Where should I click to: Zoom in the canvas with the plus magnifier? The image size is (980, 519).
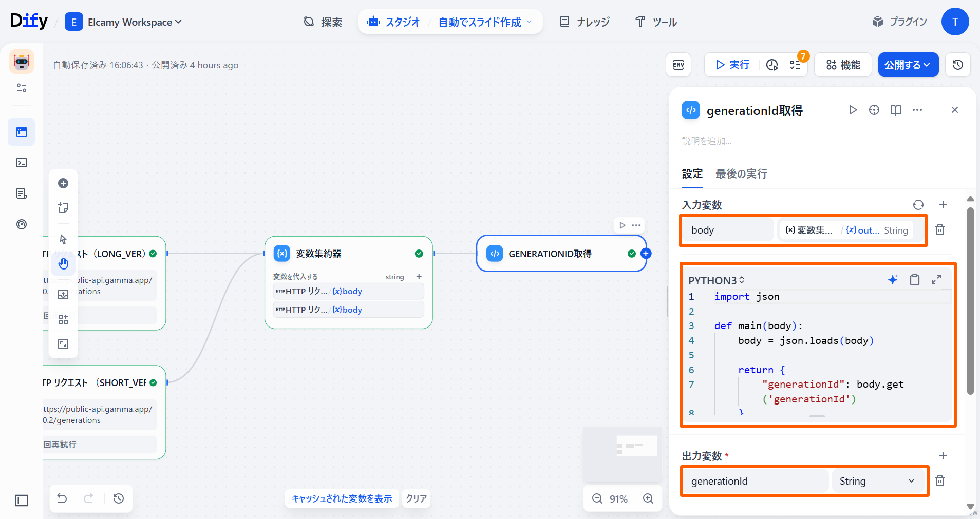[648, 498]
